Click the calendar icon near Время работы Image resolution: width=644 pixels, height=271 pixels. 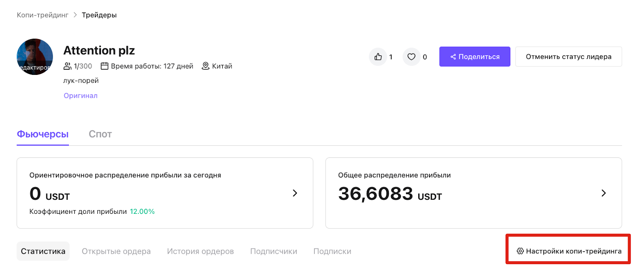pyautogui.click(x=105, y=66)
